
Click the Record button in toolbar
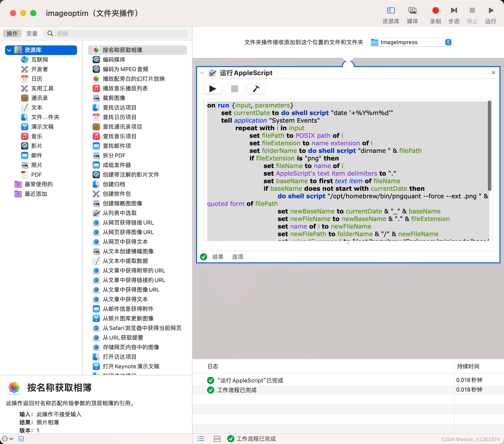coord(435,11)
